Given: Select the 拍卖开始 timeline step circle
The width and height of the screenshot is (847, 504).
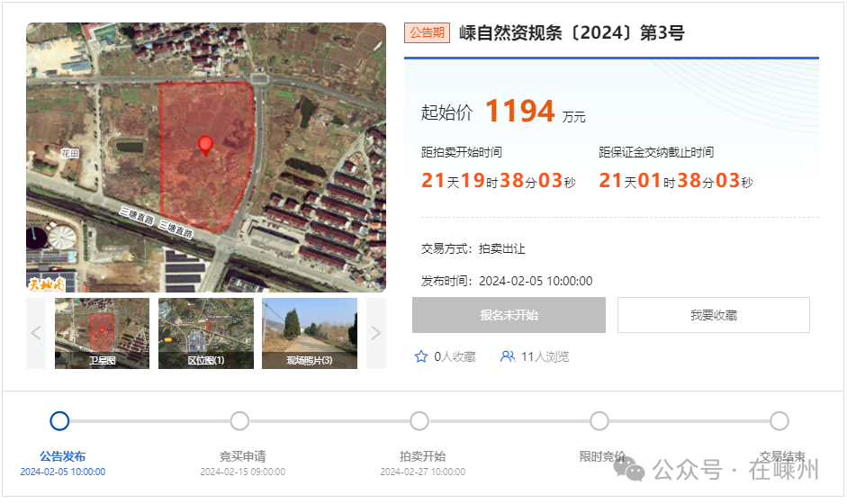Looking at the screenshot, I should point(419,421).
